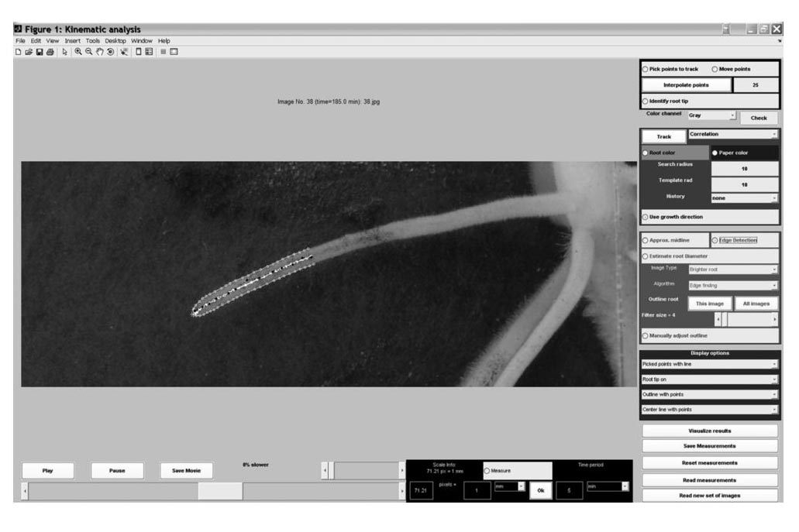Select the Rotate 3D tool
799x532 pixels.
pyautogui.click(x=111, y=52)
